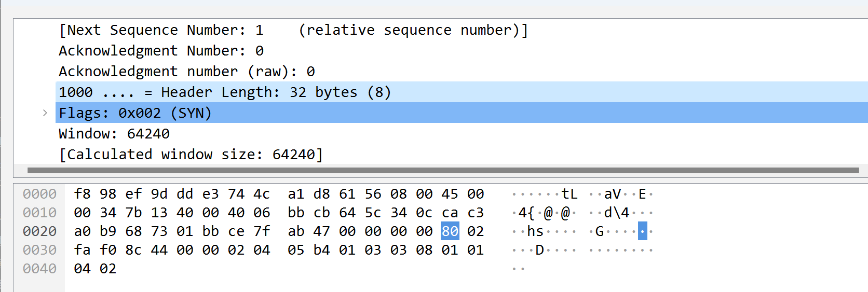Click hex offset 0000
Screen dimensions: 868x292
click(x=39, y=193)
